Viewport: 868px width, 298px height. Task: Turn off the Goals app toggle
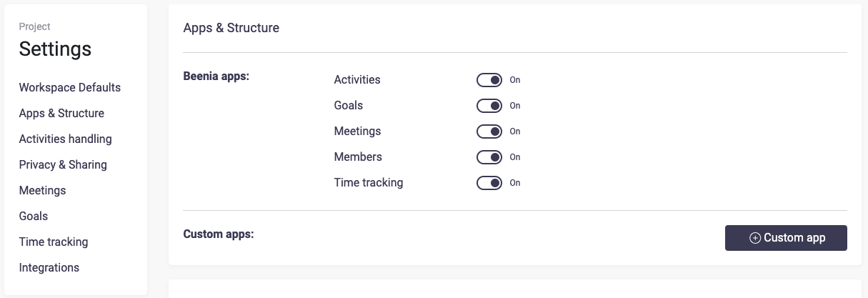pos(489,106)
